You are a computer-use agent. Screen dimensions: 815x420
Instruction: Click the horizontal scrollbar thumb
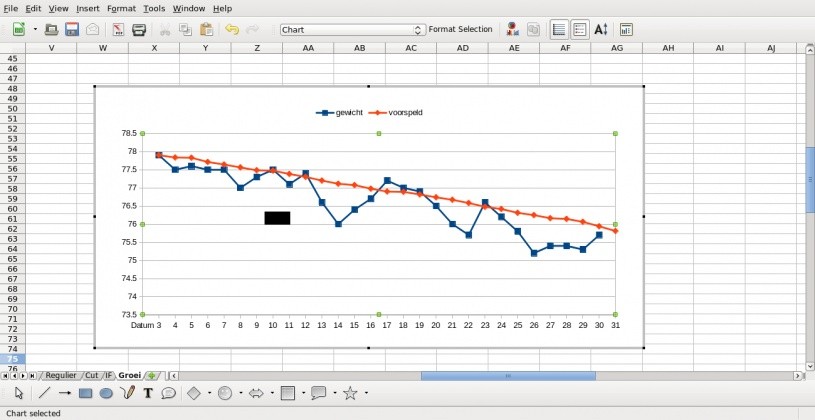click(x=507, y=376)
